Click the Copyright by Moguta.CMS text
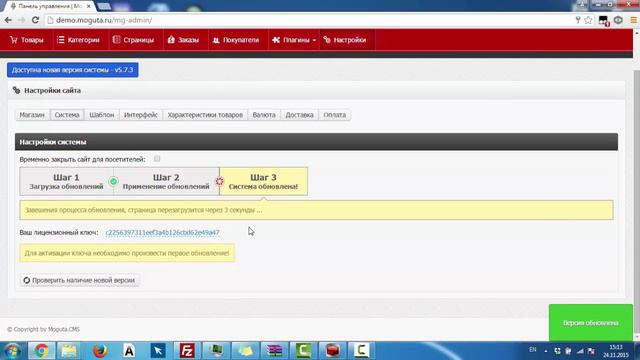640x360 pixels. (43, 329)
